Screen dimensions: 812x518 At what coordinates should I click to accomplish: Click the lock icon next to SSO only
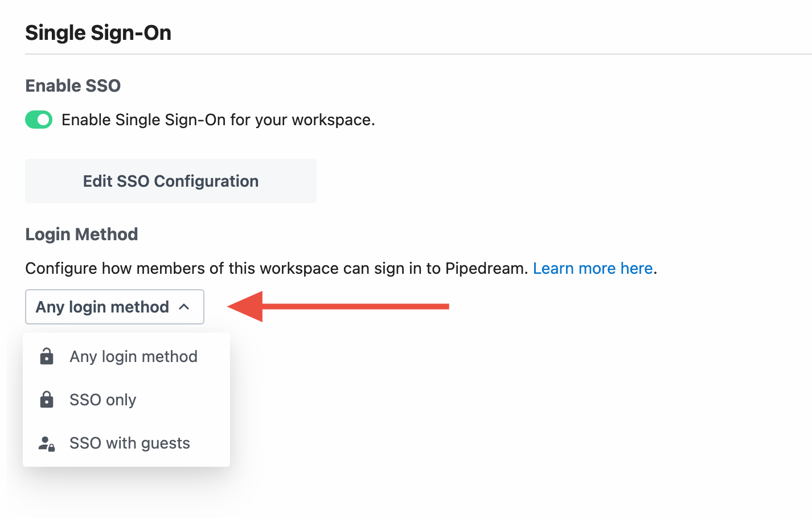(x=47, y=400)
